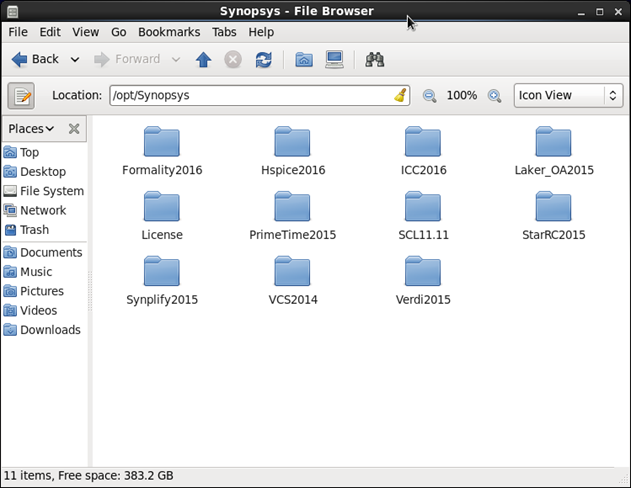Reload the current folder view

point(263,60)
